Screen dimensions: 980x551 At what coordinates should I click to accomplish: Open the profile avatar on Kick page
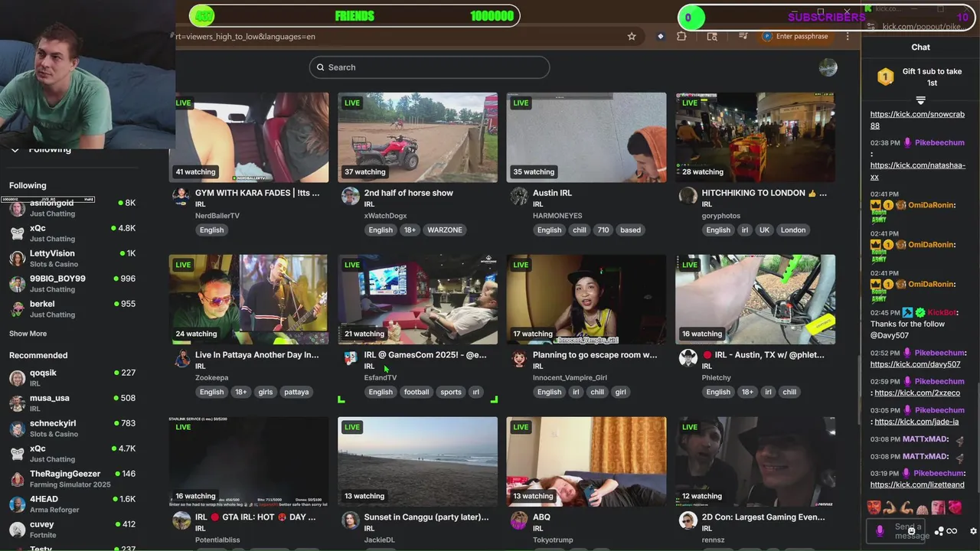[x=828, y=67]
